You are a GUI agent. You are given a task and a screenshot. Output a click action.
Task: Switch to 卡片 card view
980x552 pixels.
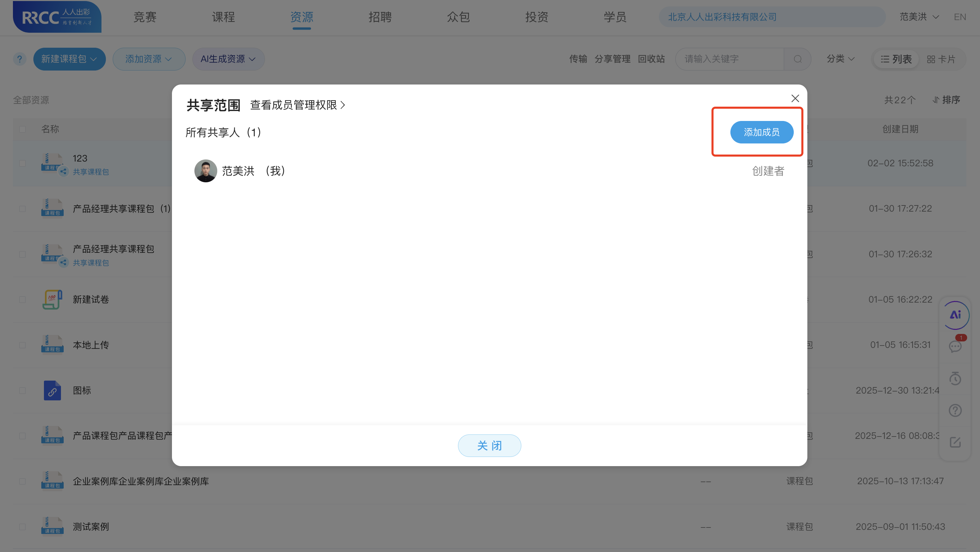pos(942,59)
